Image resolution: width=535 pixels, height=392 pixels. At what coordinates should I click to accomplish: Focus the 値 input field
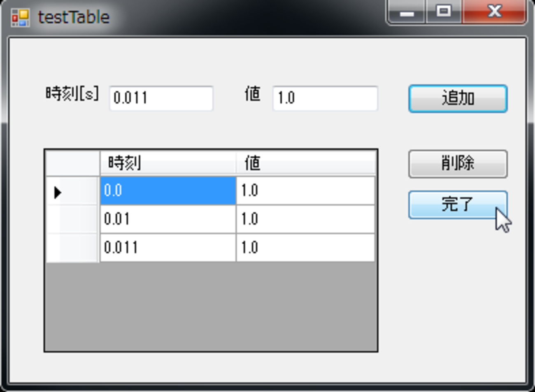click(x=325, y=98)
